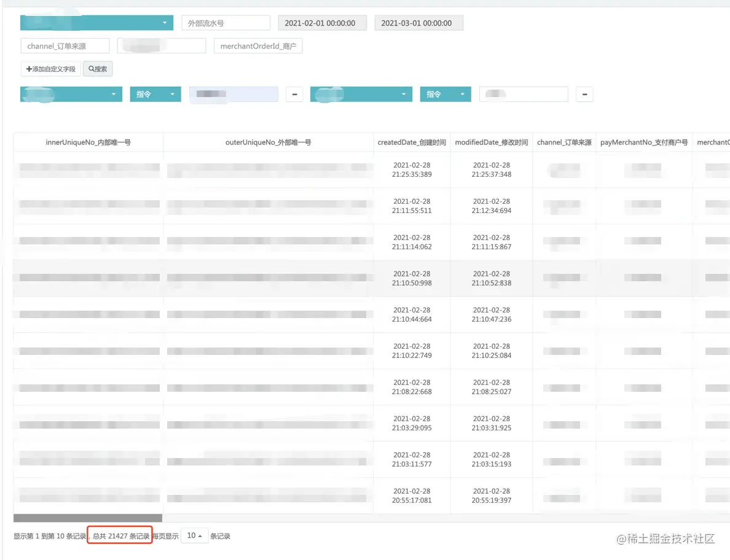Open the page size 10 dropdown
This screenshot has width=730, height=560.
(194, 536)
